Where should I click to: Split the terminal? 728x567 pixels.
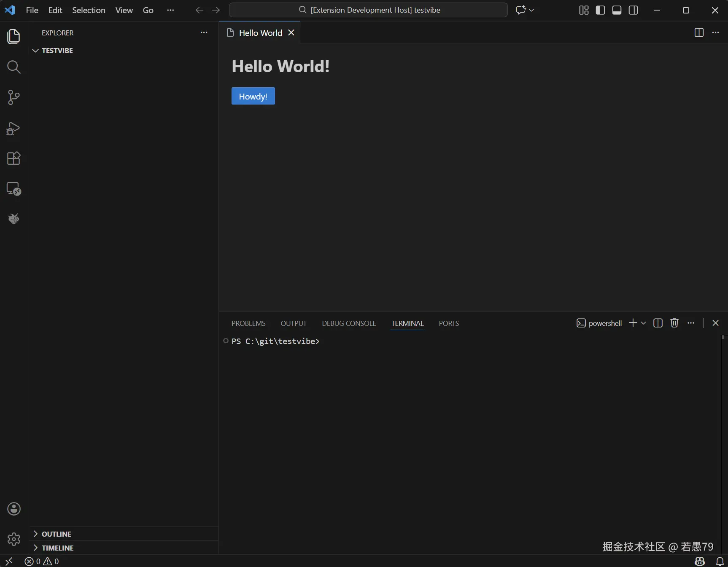(658, 323)
